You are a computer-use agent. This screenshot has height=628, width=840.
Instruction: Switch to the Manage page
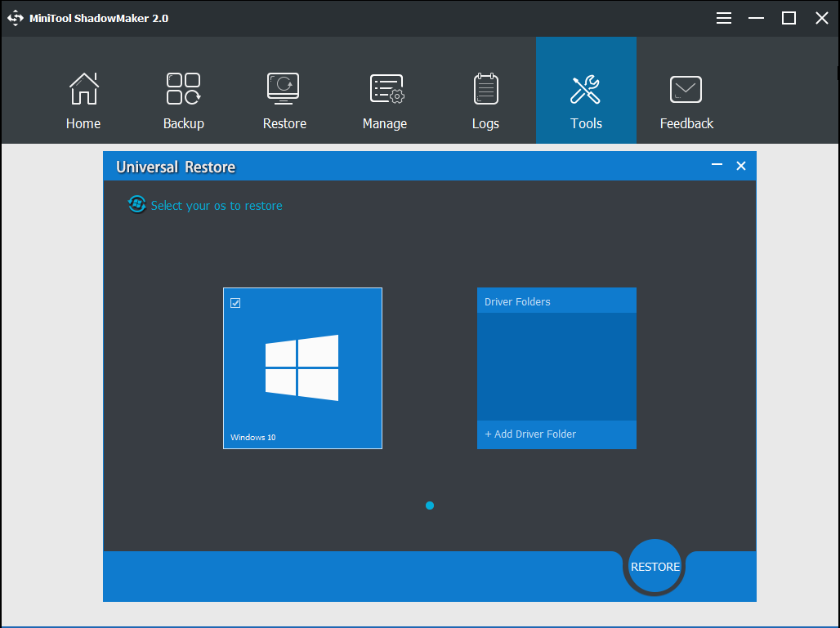point(385,100)
